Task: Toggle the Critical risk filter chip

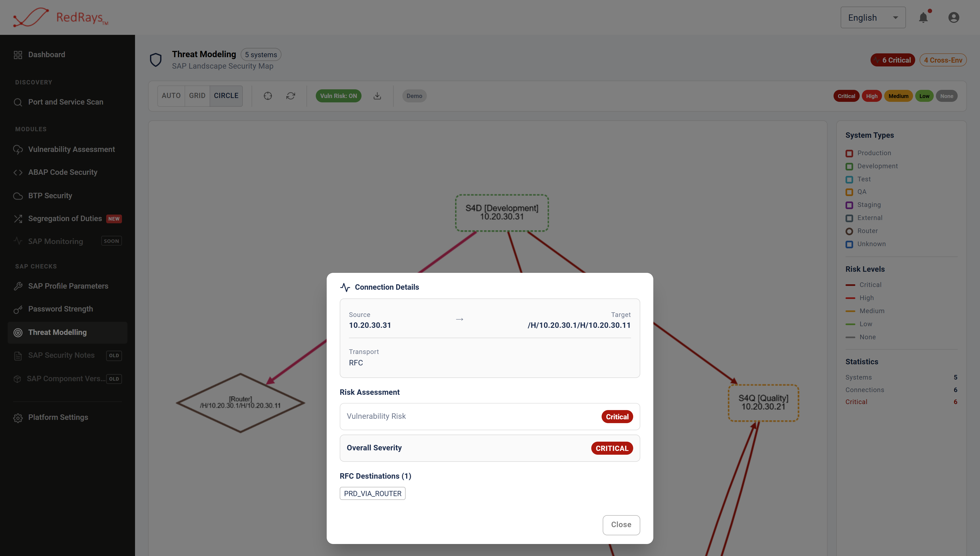Action: coord(846,96)
